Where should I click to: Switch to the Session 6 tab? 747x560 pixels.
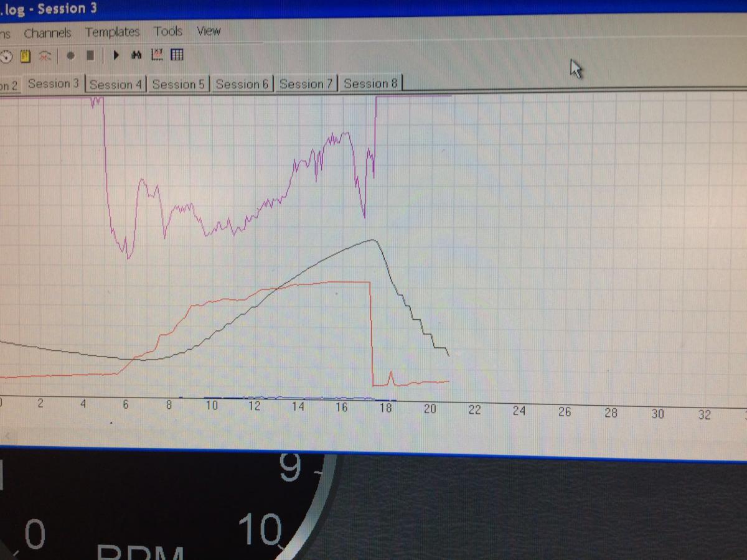point(242,84)
